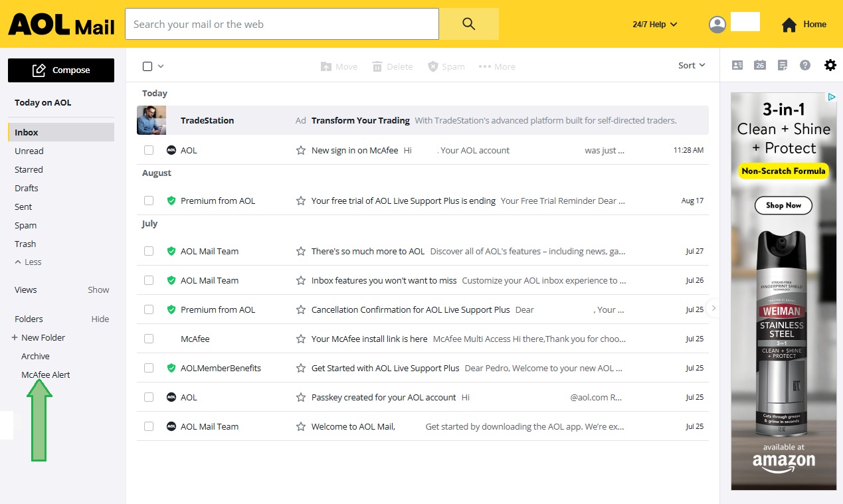Open the notepad icon
This screenshot has height=504, width=843.
tap(783, 65)
